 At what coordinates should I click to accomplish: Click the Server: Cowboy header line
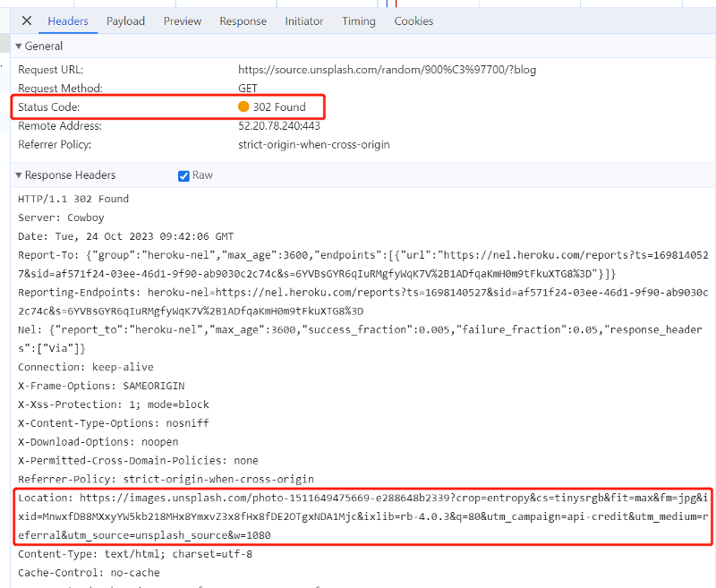click(61, 217)
